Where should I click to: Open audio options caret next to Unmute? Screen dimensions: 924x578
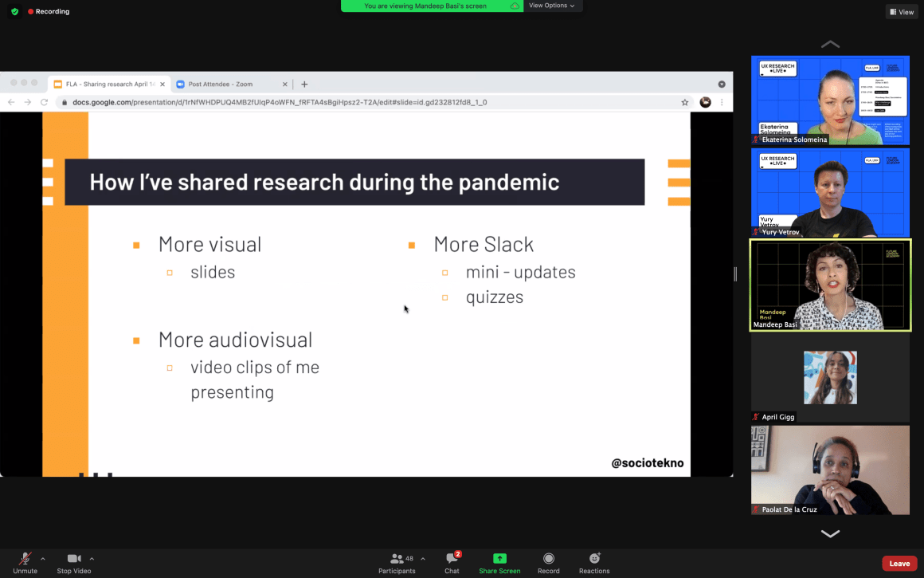pos(43,559)
